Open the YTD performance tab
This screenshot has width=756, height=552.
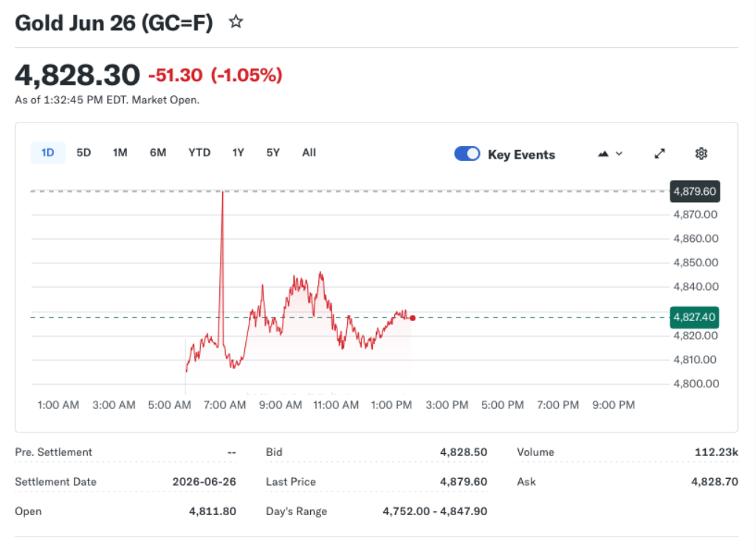[x=199, y=153]
